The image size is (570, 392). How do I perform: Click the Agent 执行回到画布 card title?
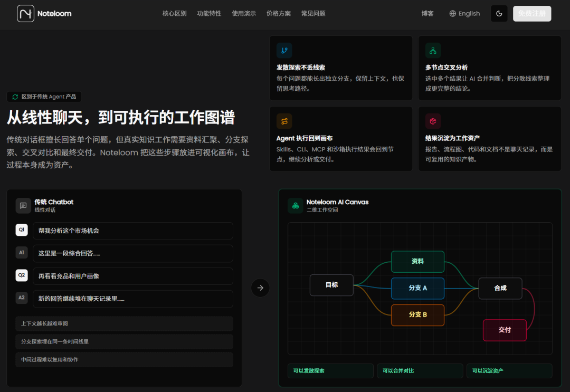pos(305,138)
